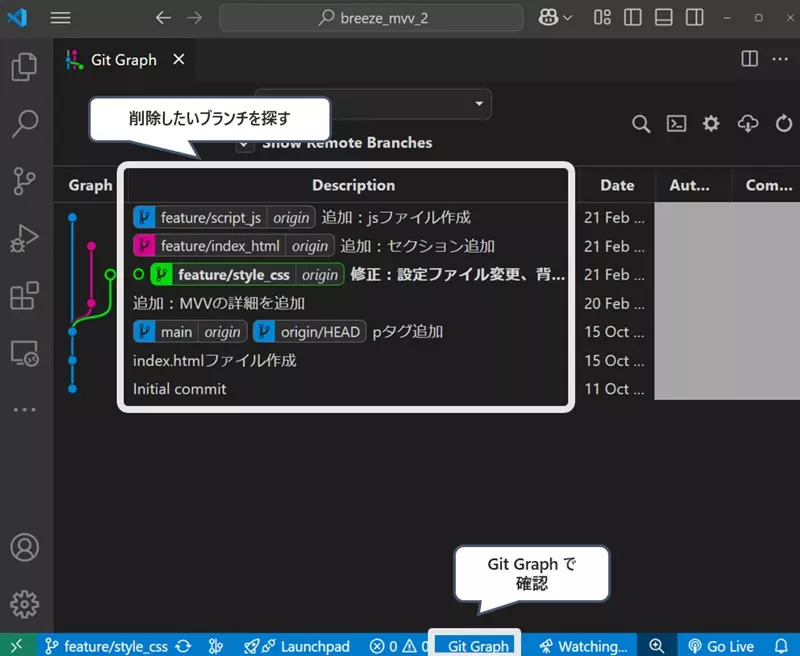
Task: Toggle the secondary side bar
Action: [694, 18]
